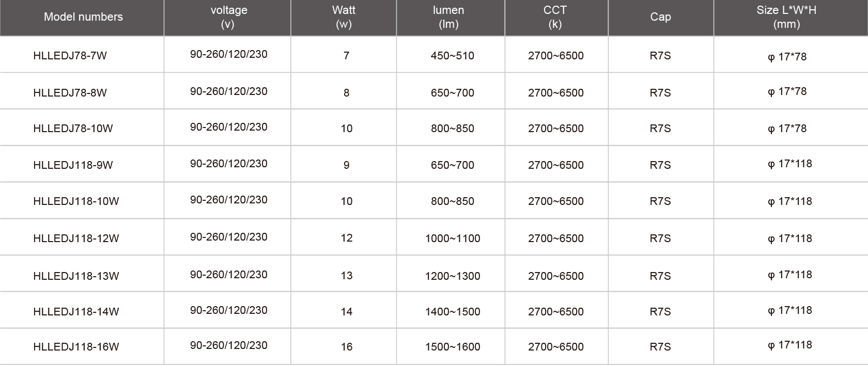Image resolution: width=868 pixels, height=366 pixels.
Task: Click model HLLEDJ118-16W
Action: tap(76, 347)
